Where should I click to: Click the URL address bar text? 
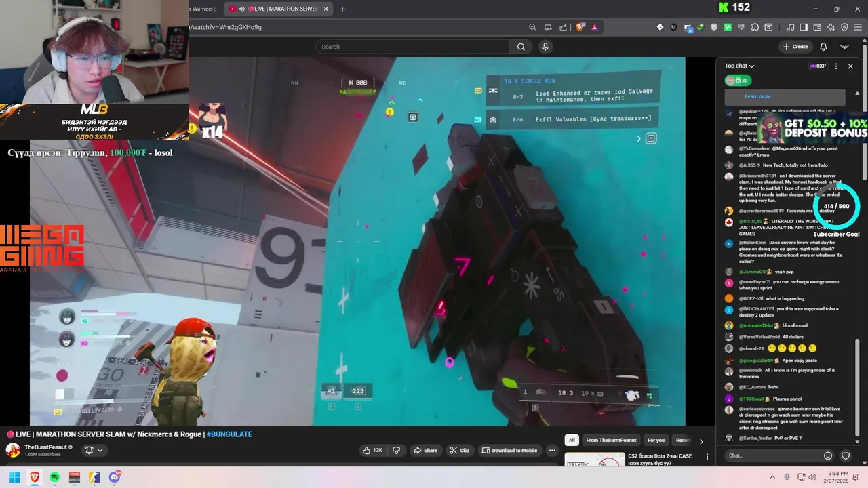click(226, 27)
